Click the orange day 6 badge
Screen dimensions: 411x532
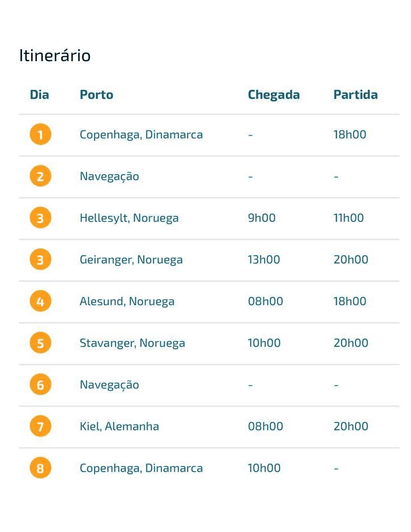pos(41,385)
